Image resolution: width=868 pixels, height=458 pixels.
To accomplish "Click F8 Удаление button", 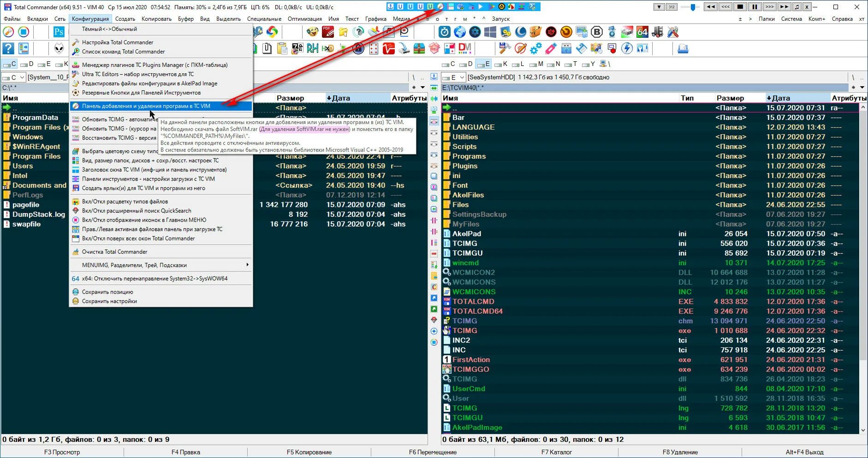I will pyautogui.click(x=680, y=452).
